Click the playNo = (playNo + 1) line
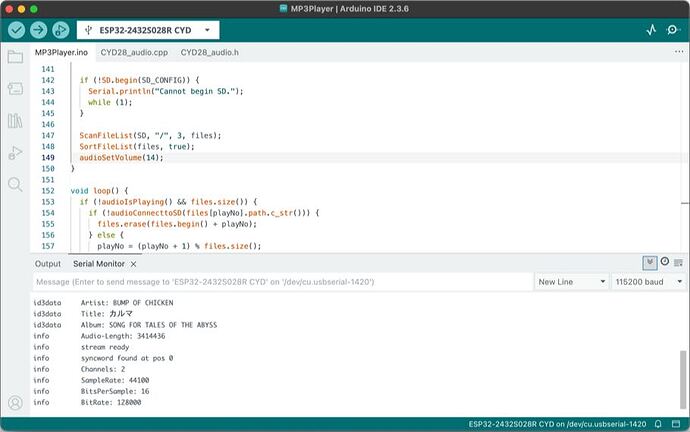The image size is (690, 432). tap(179, 246)
